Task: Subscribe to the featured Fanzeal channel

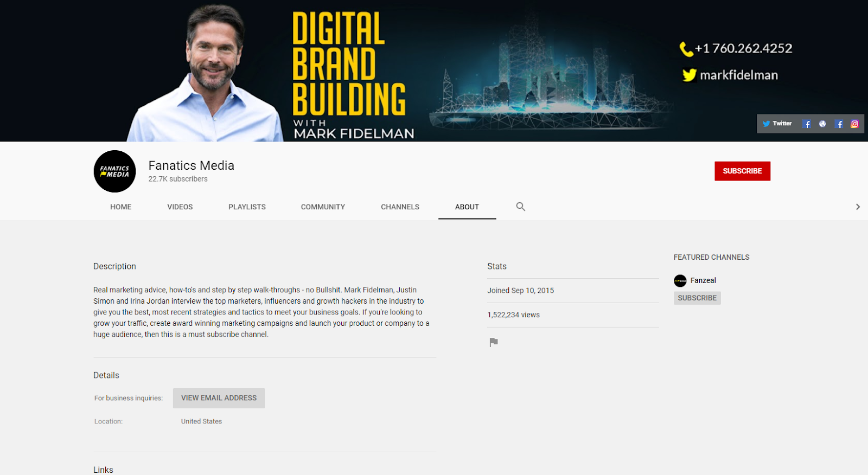Action: [697, 298]
